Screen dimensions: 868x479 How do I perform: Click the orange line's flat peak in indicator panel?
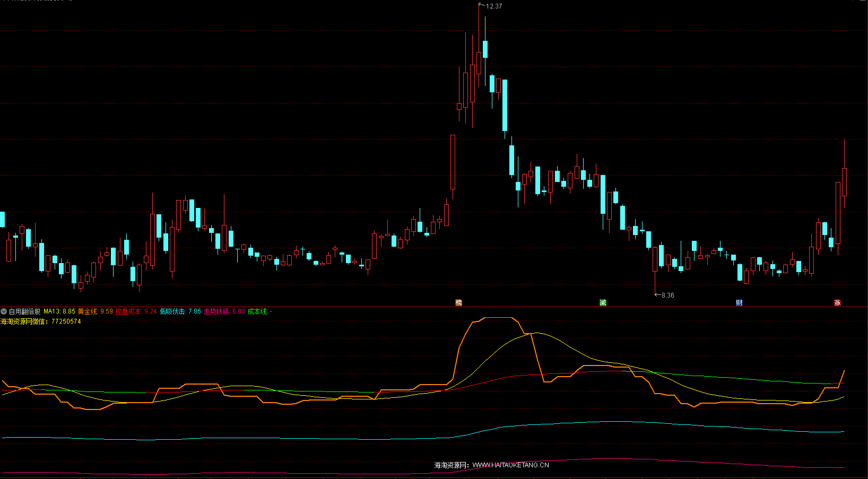pos(499,318)
